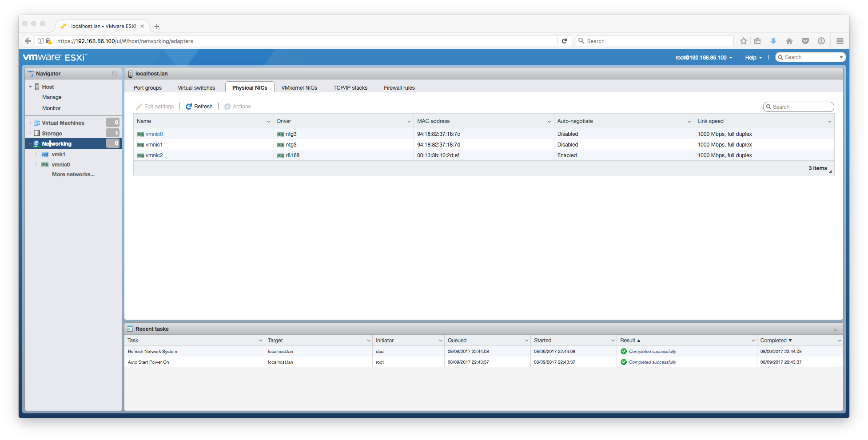The width and height of the screenshot is (868, 440).
Task: Open the browser bookmarks list icon
Action: coord(757,41)
